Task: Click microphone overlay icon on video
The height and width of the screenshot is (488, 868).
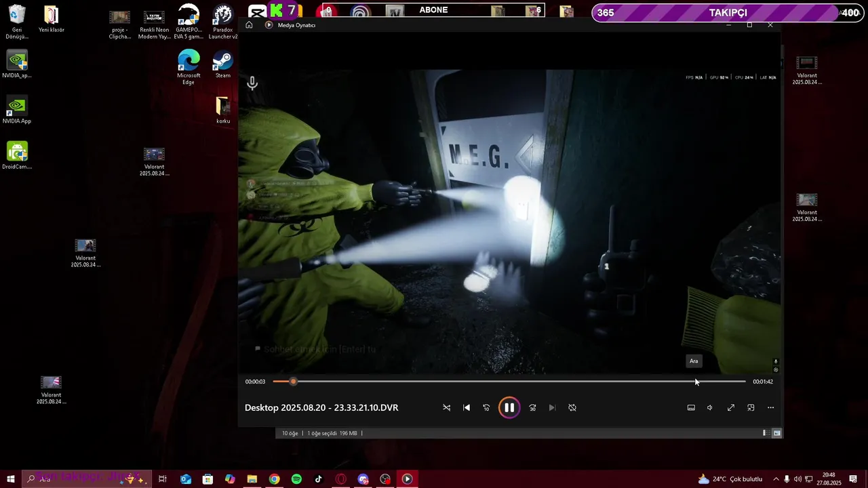Action: pos(252,83)
